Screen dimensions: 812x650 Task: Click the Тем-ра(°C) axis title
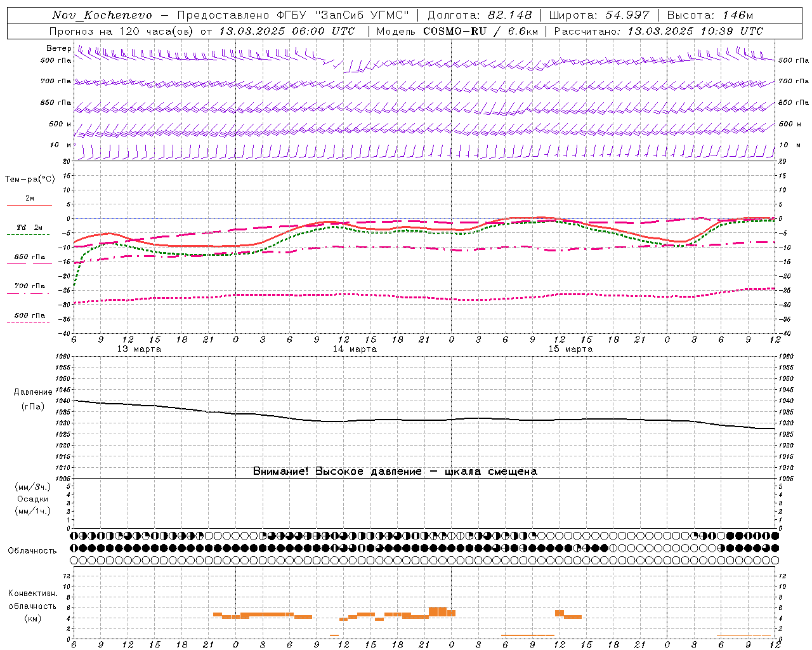[x=30, y=180]
